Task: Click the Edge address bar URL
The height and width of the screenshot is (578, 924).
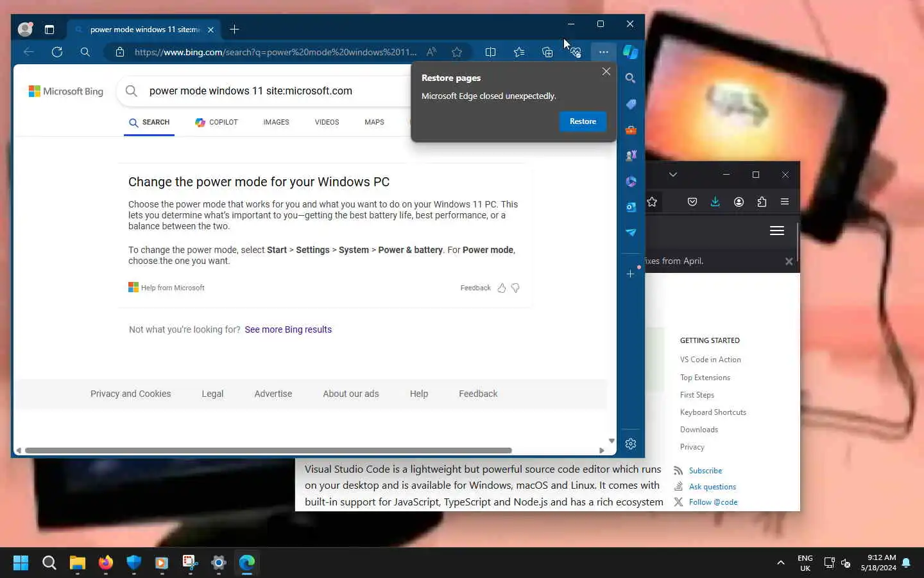Action: point(275,52)
